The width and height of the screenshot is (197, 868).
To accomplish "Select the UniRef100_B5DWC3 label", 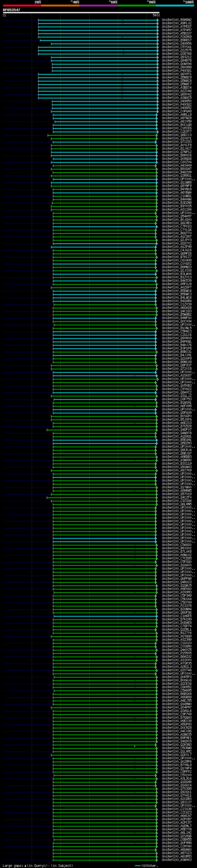I will (x=176, y=294).
